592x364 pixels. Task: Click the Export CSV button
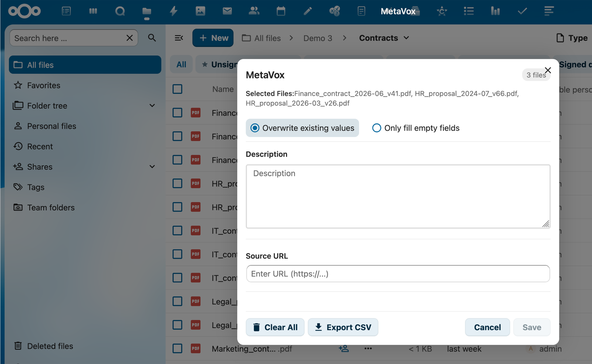tap(343, 327)
